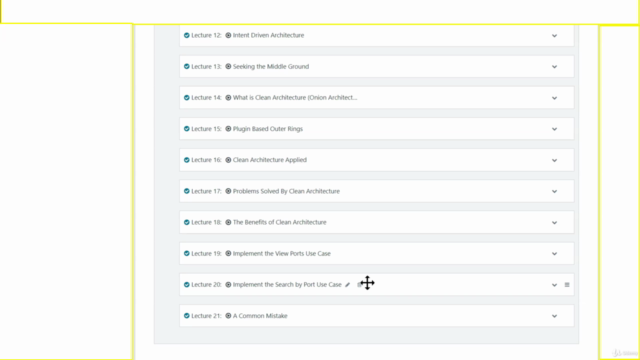The height and width of the screenshot is (360, 640).
Task: Click the video icon before Problems Solved By Clean Architecture
Action: point(228,191)
